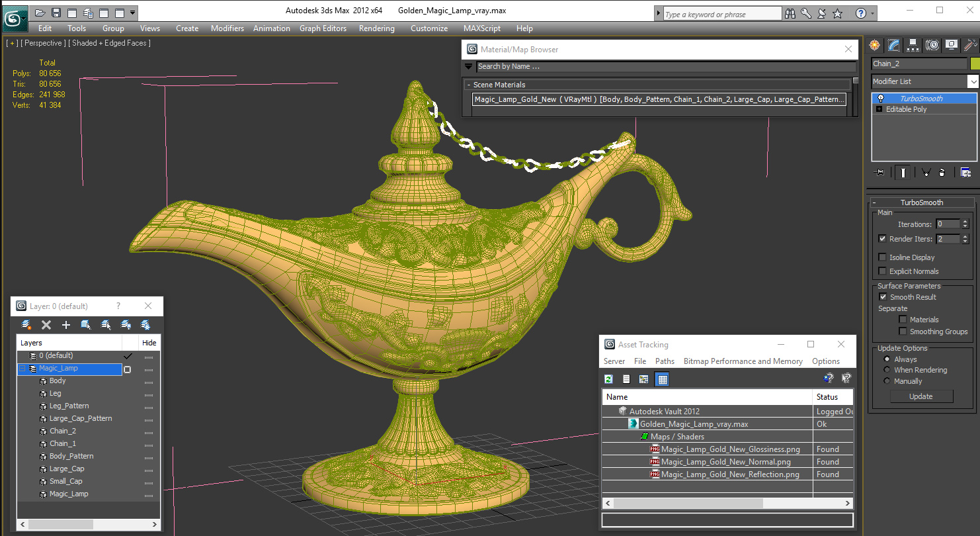Open the Graph Editors menu

point(323,28)
